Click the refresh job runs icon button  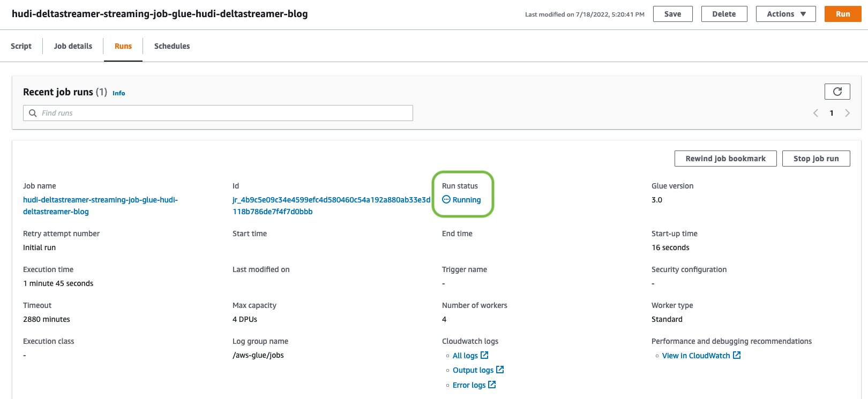pyautogui.click(x=837, y=92)
